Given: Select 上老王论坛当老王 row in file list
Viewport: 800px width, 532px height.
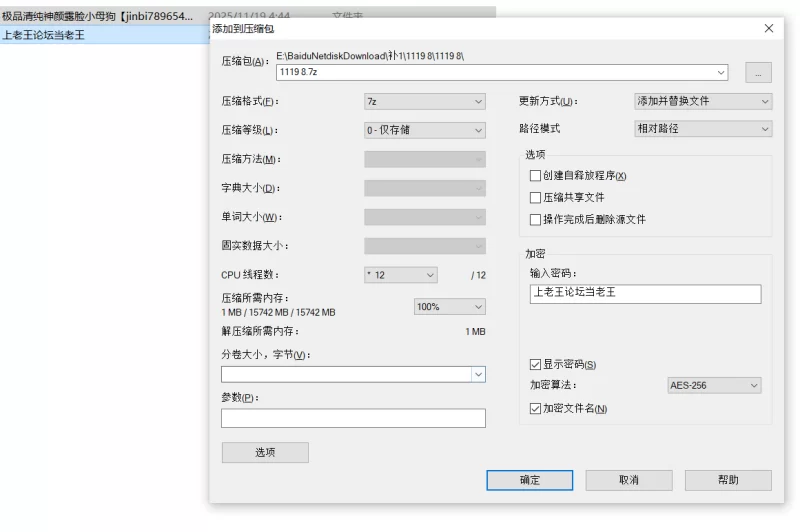Looking at the screenshot, I should pyautogui.click(x=104, y=35).
